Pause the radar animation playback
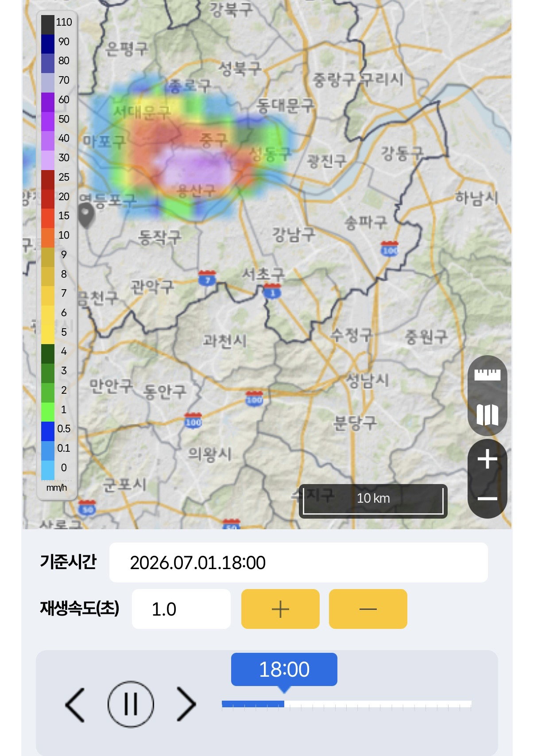 click(131, 704)
